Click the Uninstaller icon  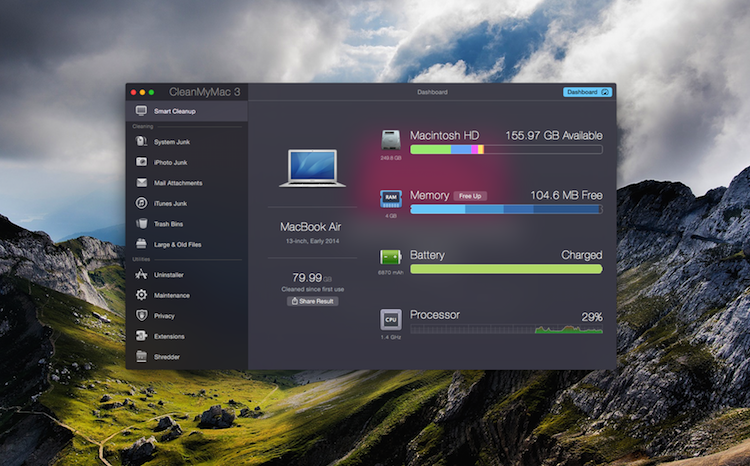pyautogui.click(x=141, y=275)
